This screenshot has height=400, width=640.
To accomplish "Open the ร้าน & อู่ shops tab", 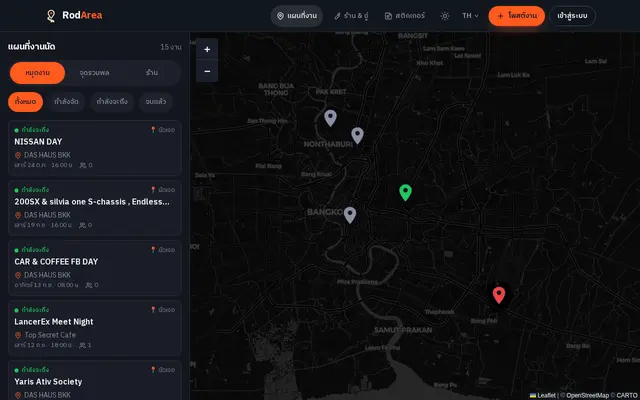I will pyautogui.click(x=351, y=16).
